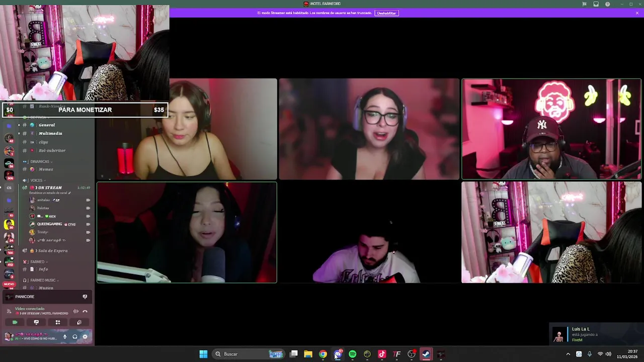Toggle the camera button in the voice panel
Image resolution: width=644 pixels, height=362 pixels.
click(15, 322)
